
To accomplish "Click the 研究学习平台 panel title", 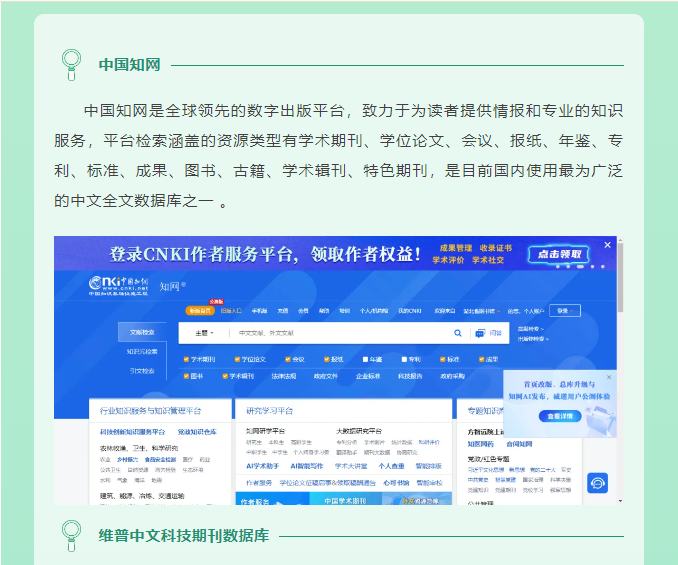I will [269, 411].
